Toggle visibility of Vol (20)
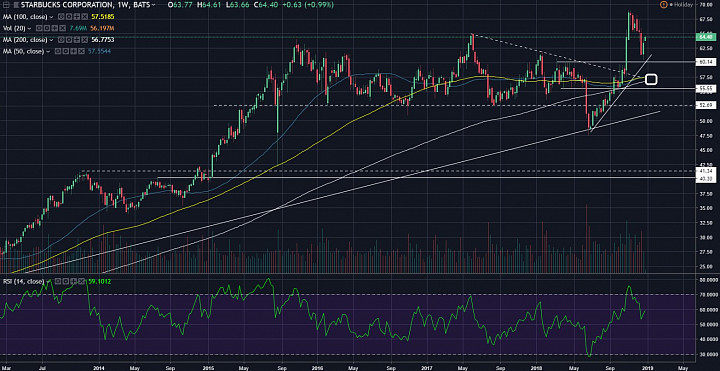720x371 pixels. tap(39, 28)
